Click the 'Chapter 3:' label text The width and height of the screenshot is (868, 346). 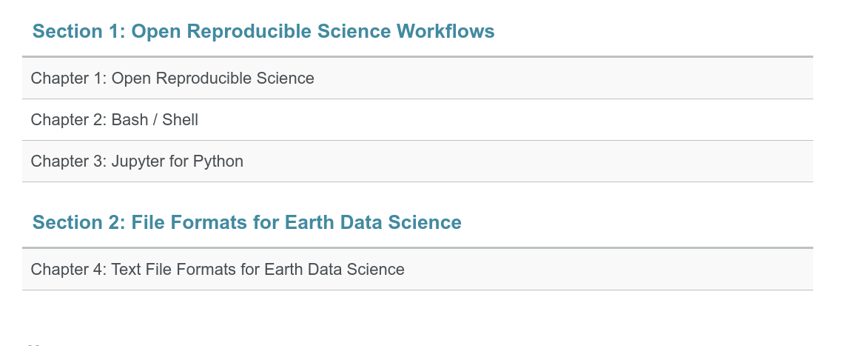pyautogui.click(x=69, y=162)
